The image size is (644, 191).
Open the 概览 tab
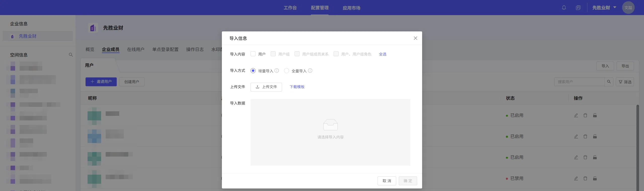point(90,49)
